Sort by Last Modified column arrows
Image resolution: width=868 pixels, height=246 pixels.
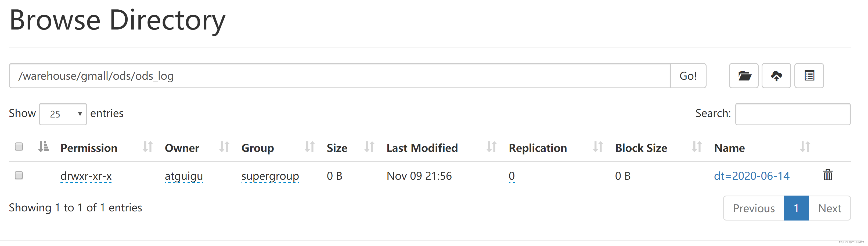(x=492, y=147)
